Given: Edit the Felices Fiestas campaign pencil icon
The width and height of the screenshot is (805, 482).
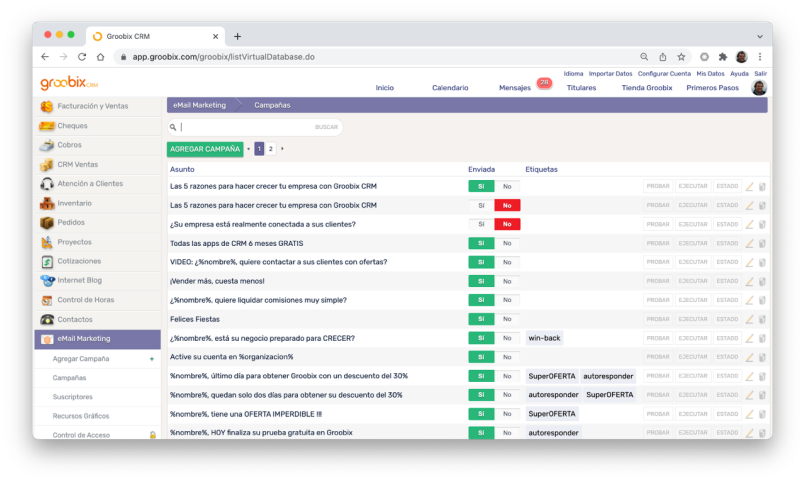Looking at the screenshot, I should tap(750, 319).
